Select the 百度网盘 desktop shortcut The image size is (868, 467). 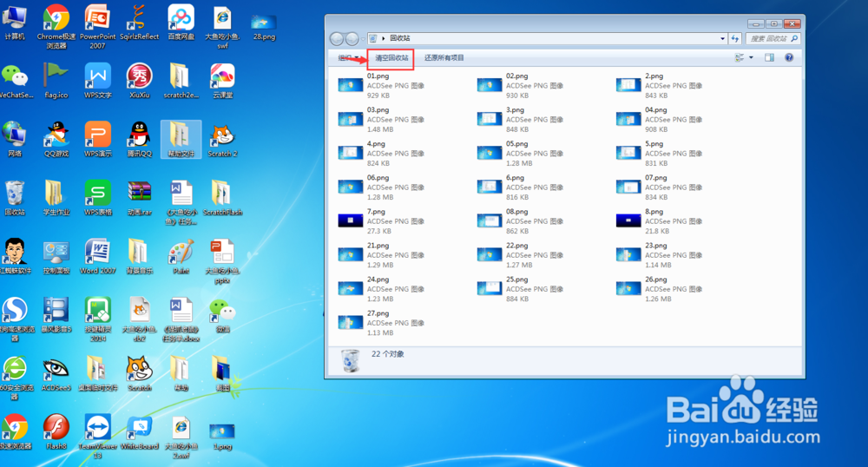[x=181, y=23]
